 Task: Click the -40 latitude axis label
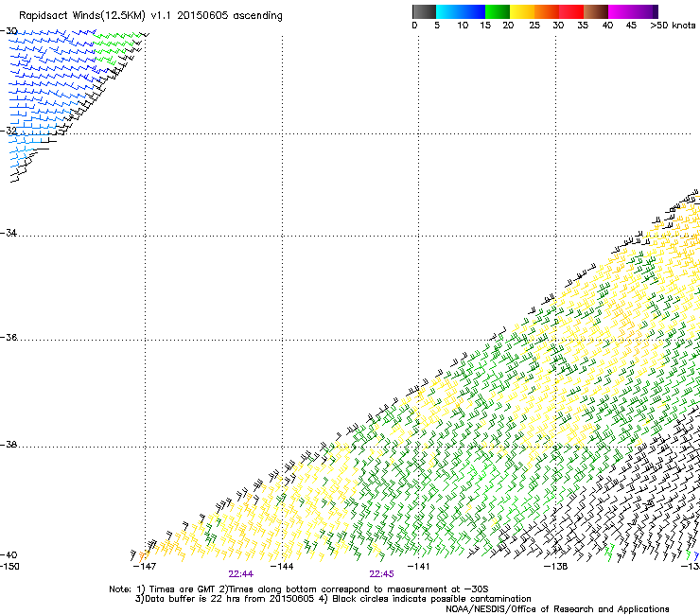tap(9, 555)
